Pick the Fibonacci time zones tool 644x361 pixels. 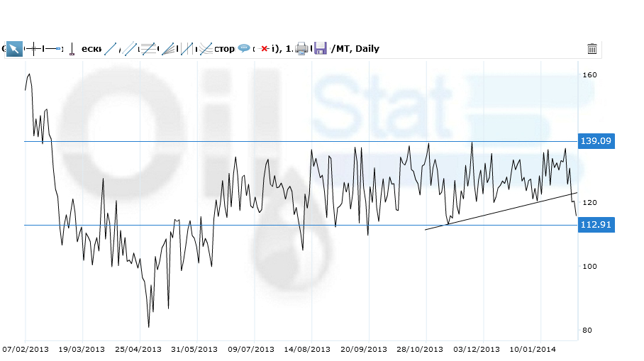(x=187, y=49)
